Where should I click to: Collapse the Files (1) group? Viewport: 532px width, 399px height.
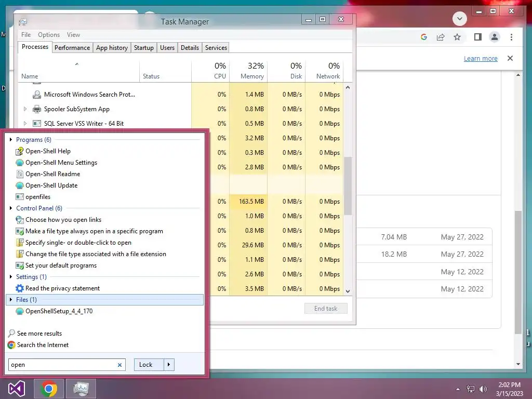(11, 300)
